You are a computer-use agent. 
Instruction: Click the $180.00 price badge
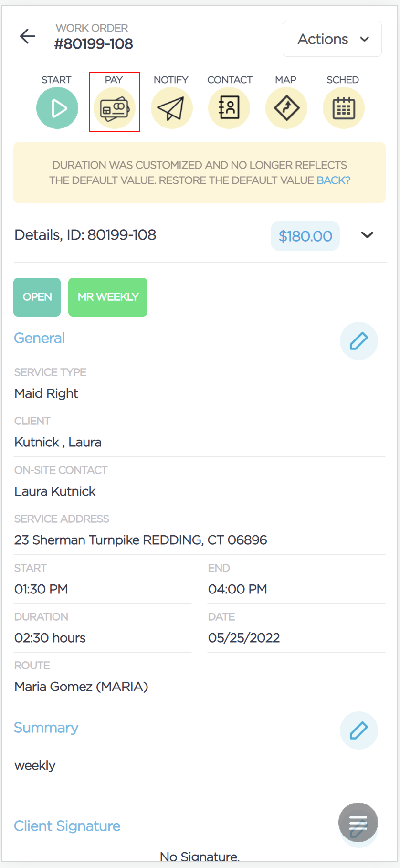tap(305, 236)
